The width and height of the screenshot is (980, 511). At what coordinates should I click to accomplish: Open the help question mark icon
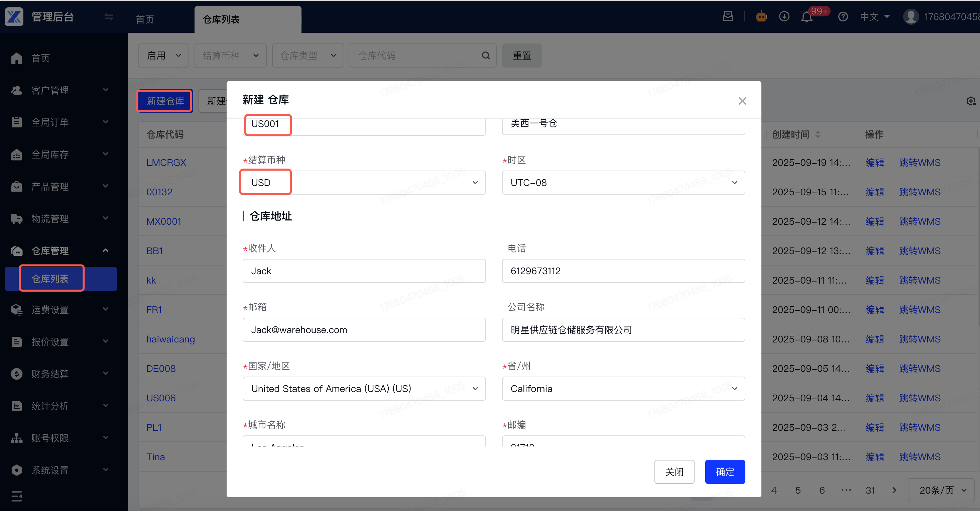pos(843,17)
